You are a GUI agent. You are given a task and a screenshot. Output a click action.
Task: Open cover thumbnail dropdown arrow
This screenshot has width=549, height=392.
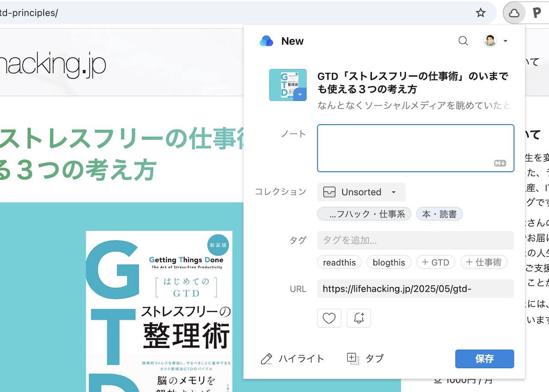click(x=300, y=94)
